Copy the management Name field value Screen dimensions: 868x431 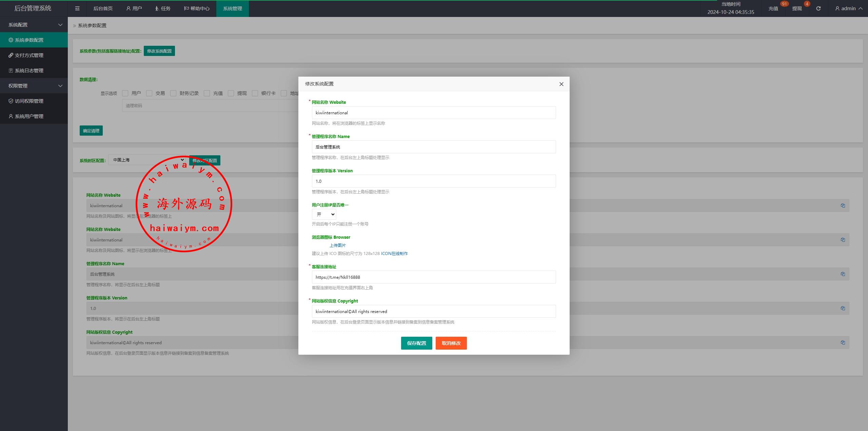click(x=843, y=274)
